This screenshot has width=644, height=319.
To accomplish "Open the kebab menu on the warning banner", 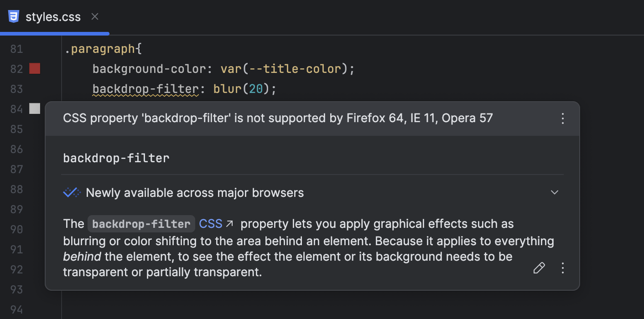I will click(x=563, y=118).
